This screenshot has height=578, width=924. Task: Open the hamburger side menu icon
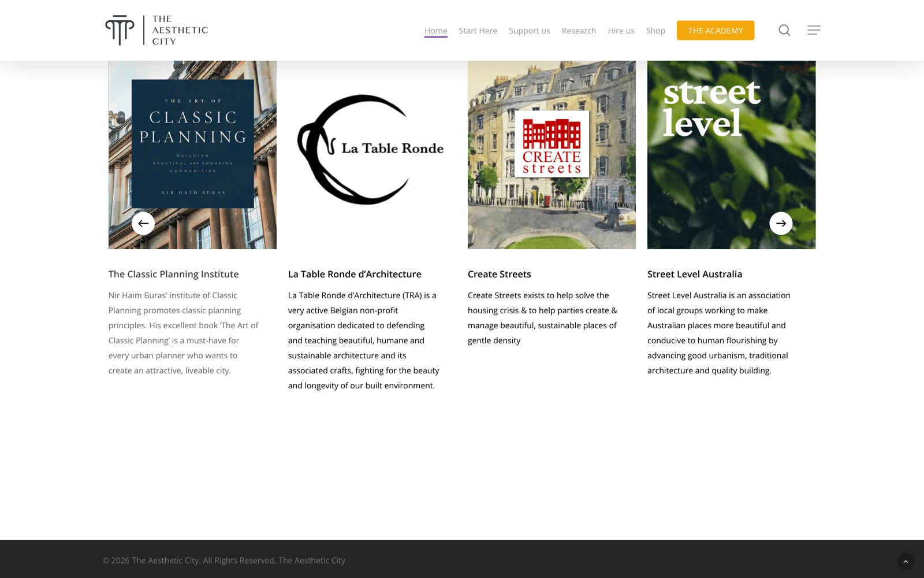coord(814,30)
